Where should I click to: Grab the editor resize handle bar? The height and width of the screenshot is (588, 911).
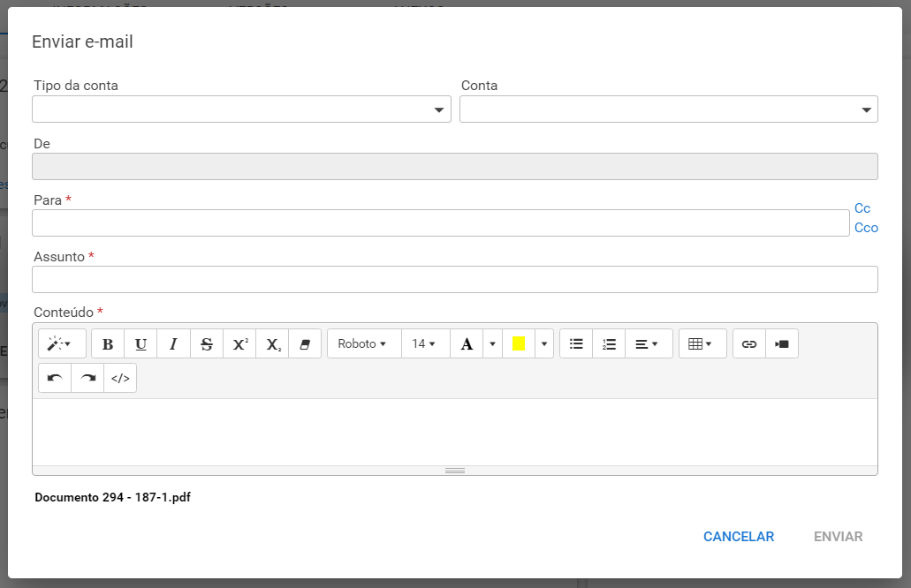[455, 471]
